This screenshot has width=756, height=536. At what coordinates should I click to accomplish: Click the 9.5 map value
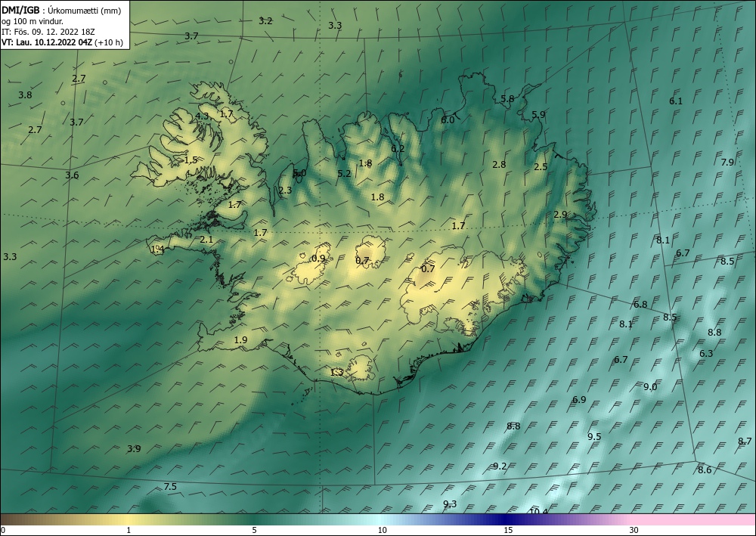(x=594, y=437)
